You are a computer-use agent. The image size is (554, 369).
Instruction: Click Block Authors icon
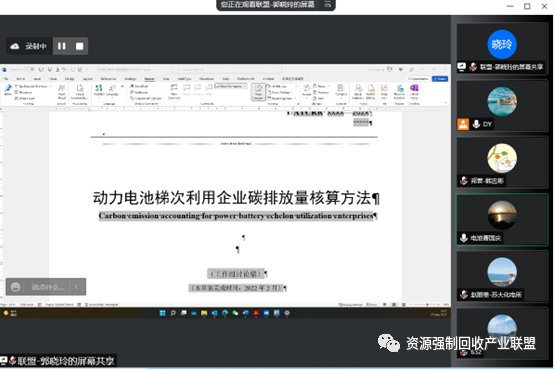point(358,91)
